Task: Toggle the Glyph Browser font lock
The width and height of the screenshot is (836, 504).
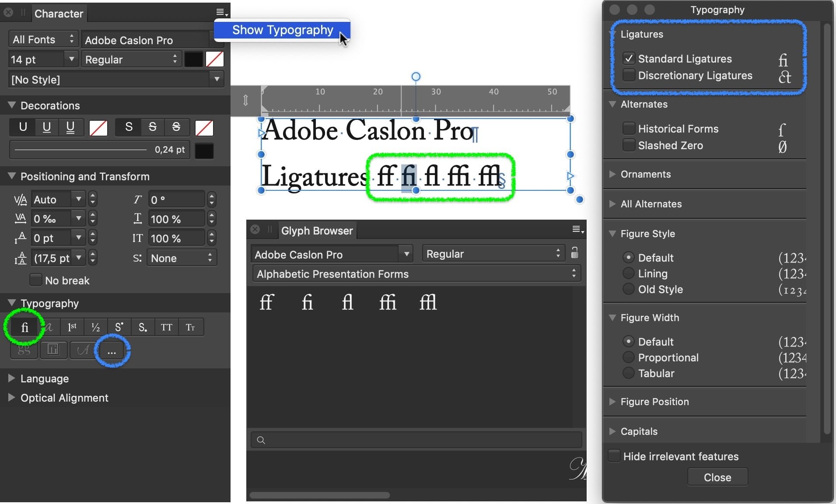Action: [575, 253]
